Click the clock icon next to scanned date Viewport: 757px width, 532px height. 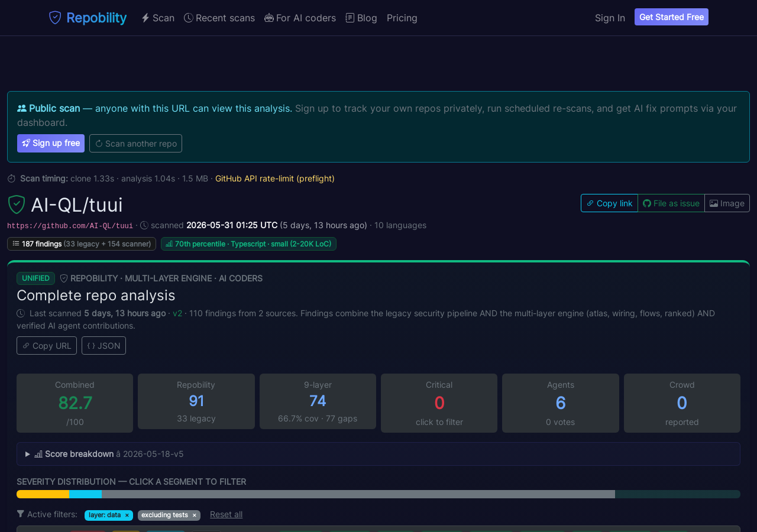pos(144,225)
